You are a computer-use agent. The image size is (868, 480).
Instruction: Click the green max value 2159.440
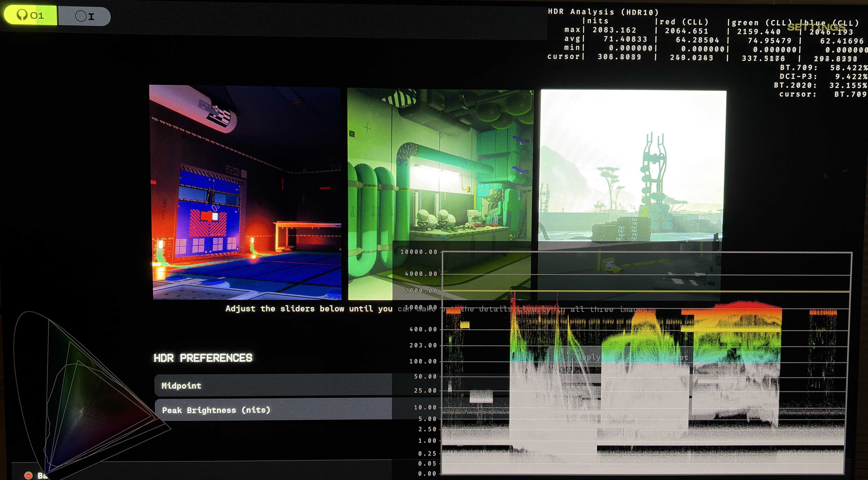(x=758, y=32)
